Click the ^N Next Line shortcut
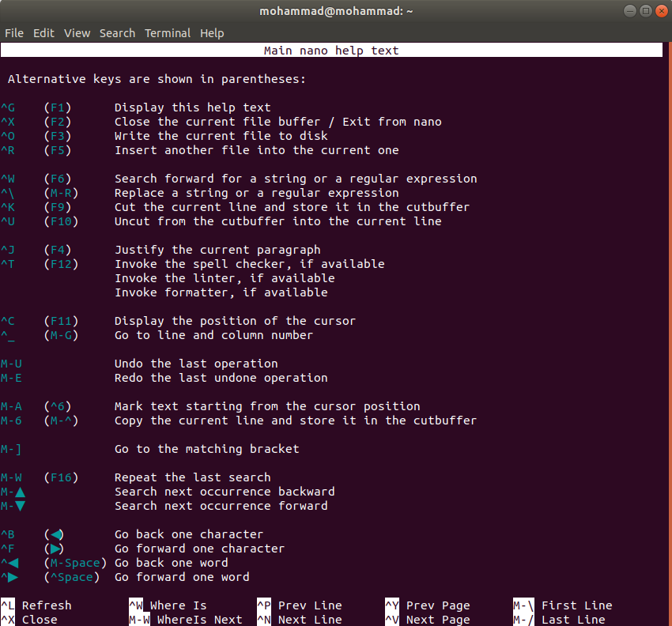The image size is (672, 626). pyautogui.click(x=300, y=620)
